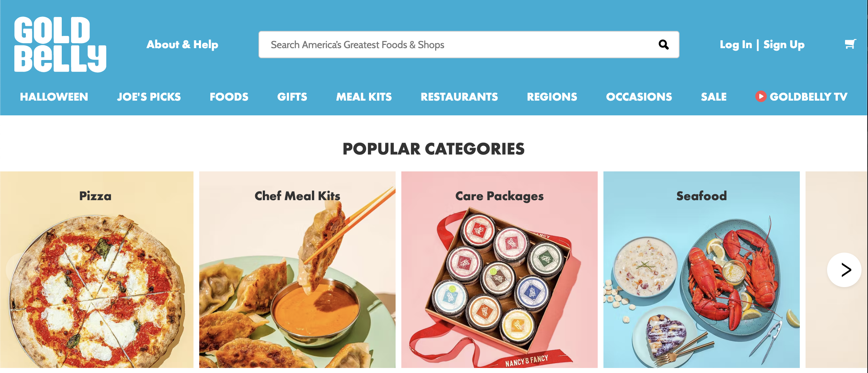Visit the Sale page
The width and height of the screenshot is (868, 373).
pyautogui.click(x=714, y=97)
